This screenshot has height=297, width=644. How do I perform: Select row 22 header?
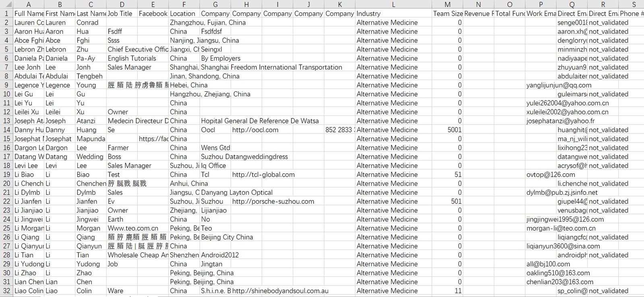[x=6, y=201]
